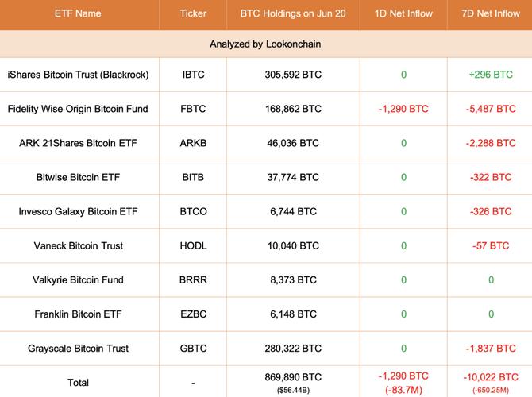Click the ETF Name column header

coord(78,14)
